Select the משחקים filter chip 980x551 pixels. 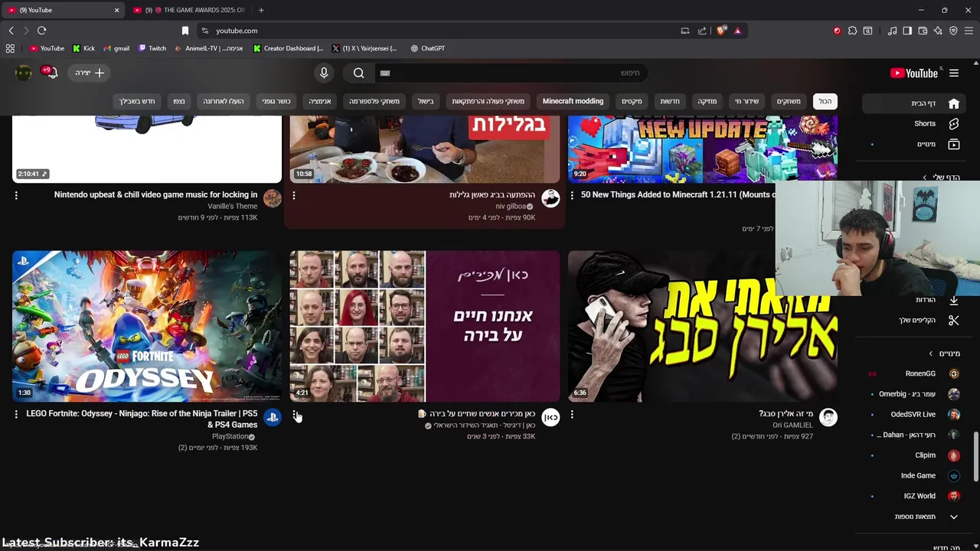click(789, 101)
